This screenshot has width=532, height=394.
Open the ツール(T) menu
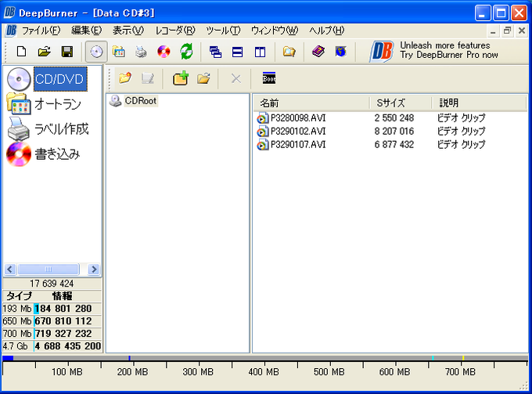223,31
